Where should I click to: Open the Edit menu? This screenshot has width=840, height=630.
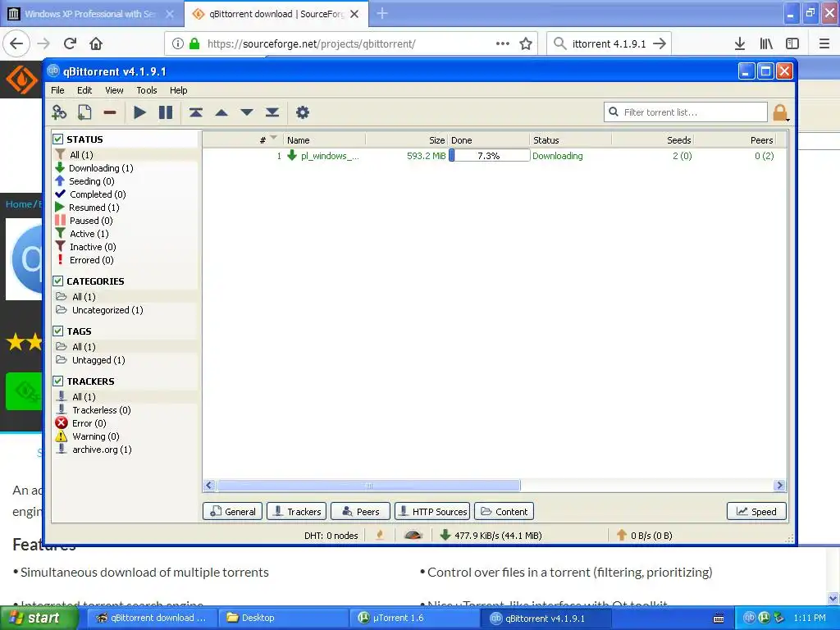click(x=84, y=90)
